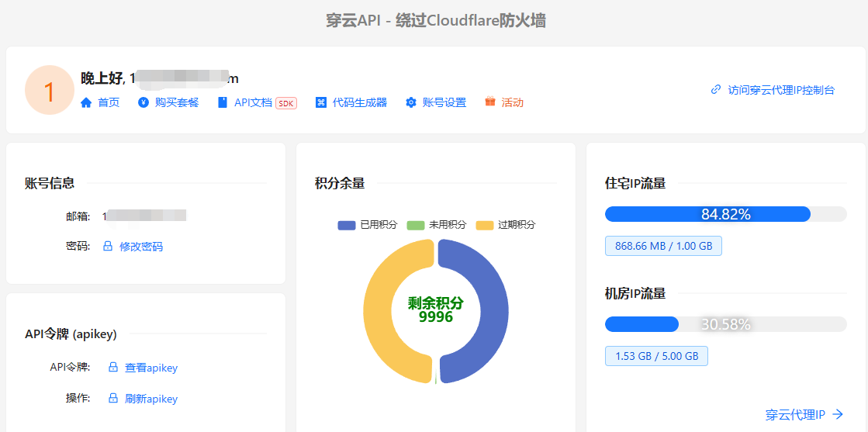This screenshot has width=868, height=432.
Task: Click the 晚上好 greeting text
Action: click(102, 78)
